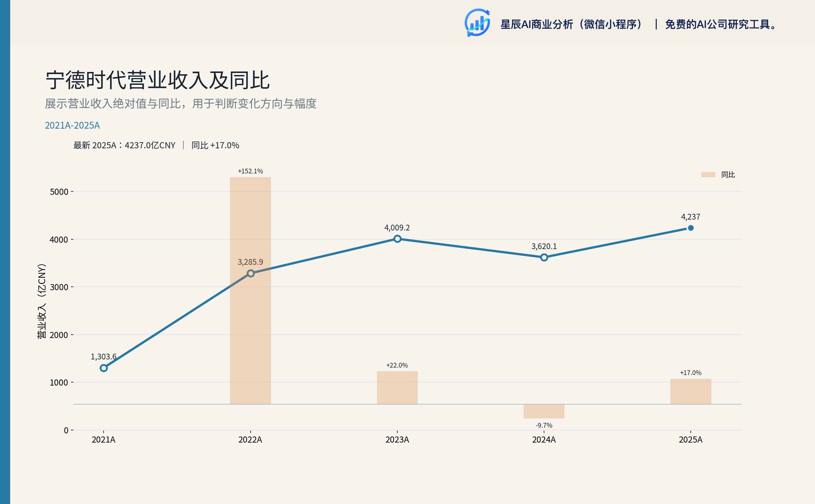Click the 4,009.2 data label

coord(397,228)
